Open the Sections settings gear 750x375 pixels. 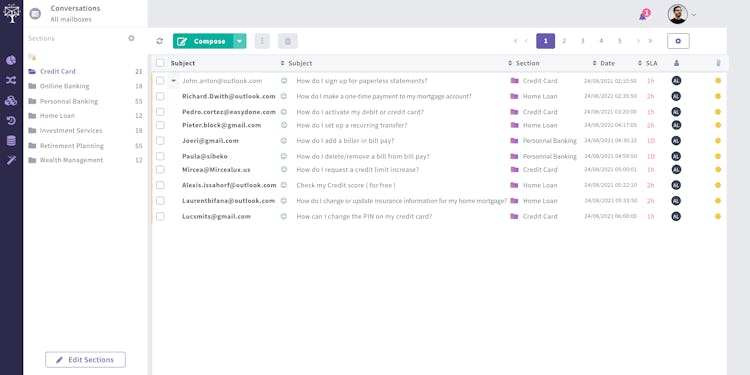[x=132, y=38]
